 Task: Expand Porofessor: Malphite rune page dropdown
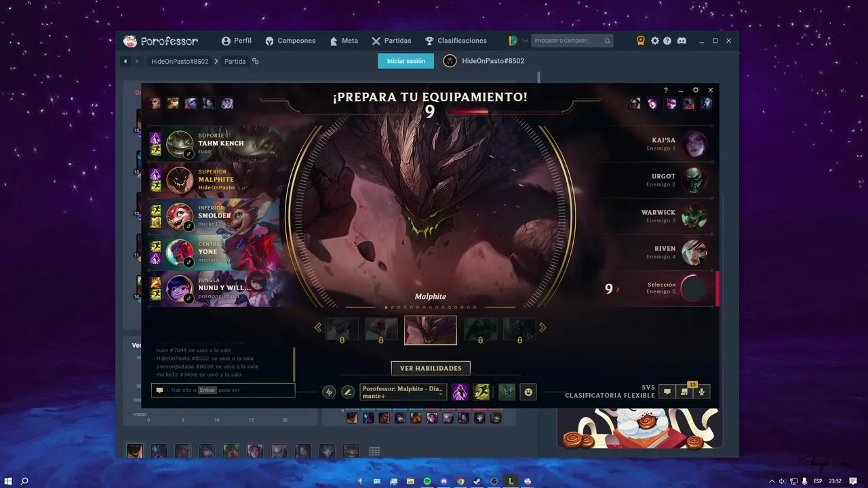(x=403, y=392)
